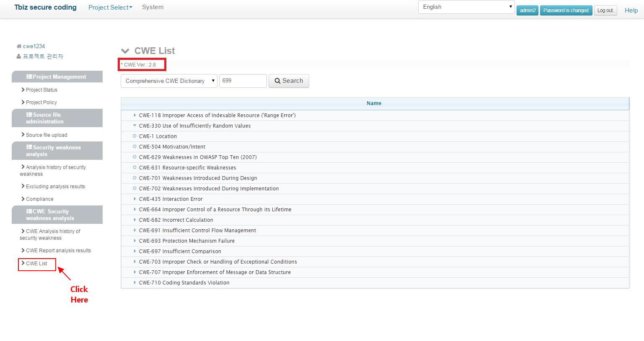Click the chevron icon next to CWE List heading
This screenshot has height=341, width=644.
pyautogui.click(x=125, y=51)
